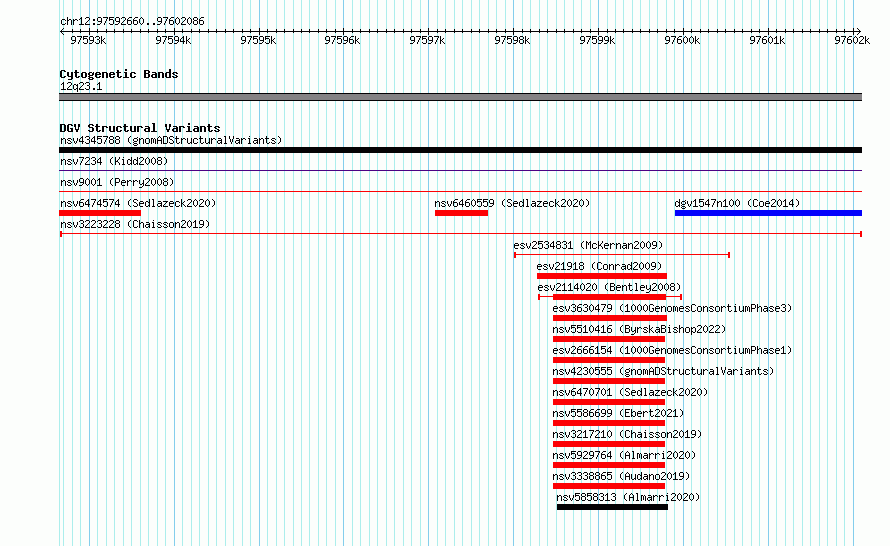Open nsv5510416 (ByrskaBishop2022) label
This screenshot has width=890, height=546.
click(x=639, y=329)
